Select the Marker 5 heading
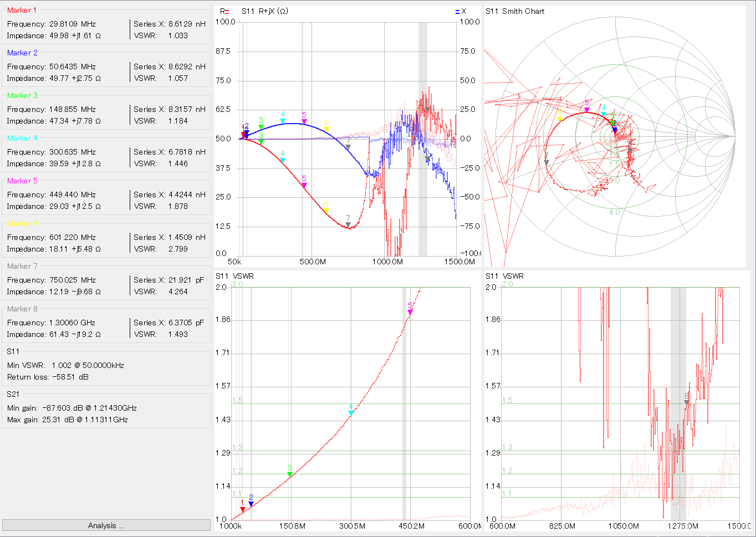This screenshot has width=756, height=537. pyautogui.click(x=22, y=181)
